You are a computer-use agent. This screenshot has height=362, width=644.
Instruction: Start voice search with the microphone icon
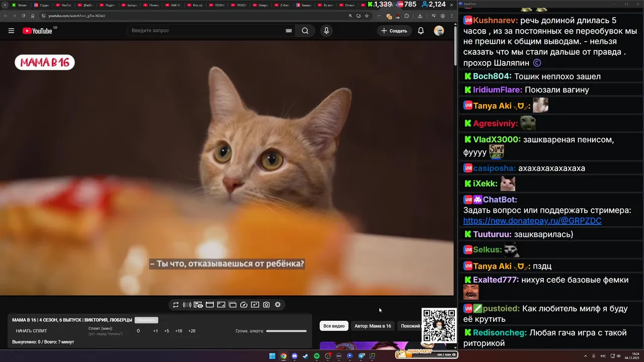point(327,31)
